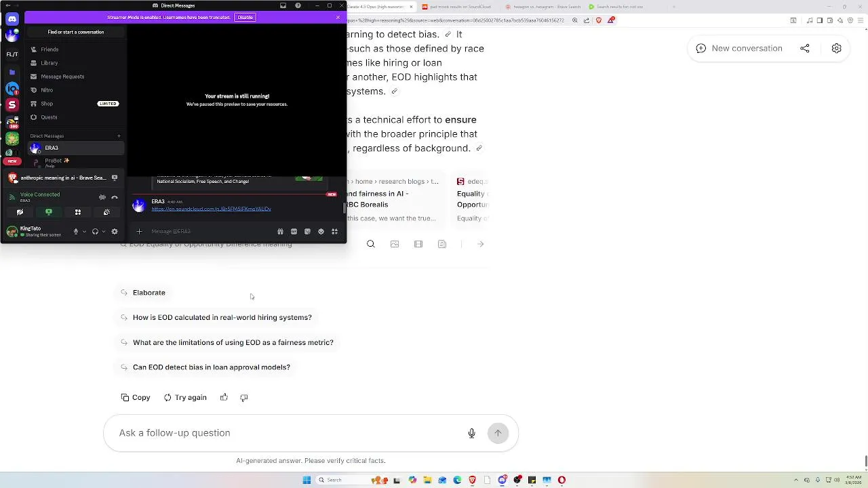Send a gift from message bar
This screenshot has height=488, width=868.
click(x=280, y=231)
